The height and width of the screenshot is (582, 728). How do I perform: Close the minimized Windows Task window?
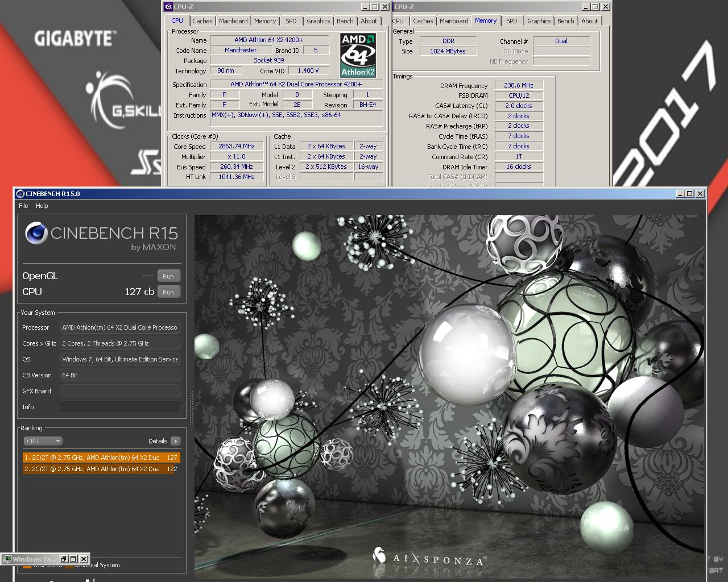84,559
